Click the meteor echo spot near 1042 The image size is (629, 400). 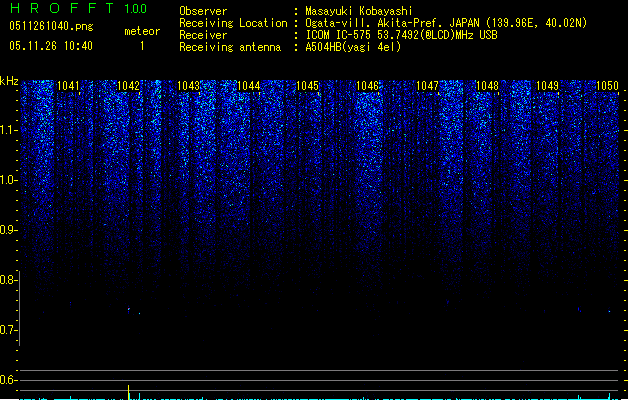tap(129, 309)
